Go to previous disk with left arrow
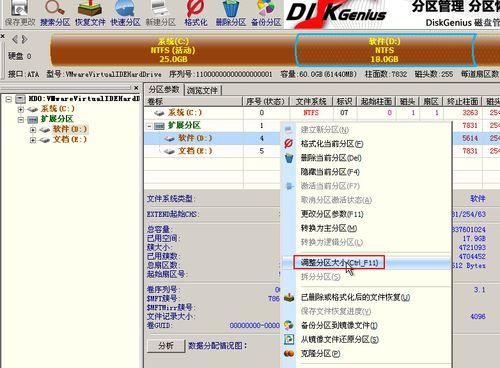This screenshot has width=500, height=368. [x=15, y=39]
